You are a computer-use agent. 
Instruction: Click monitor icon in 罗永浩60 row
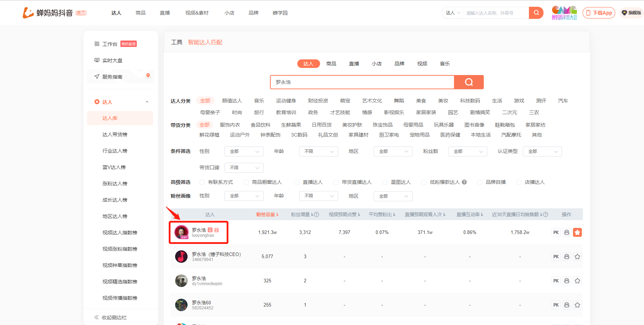567,305
